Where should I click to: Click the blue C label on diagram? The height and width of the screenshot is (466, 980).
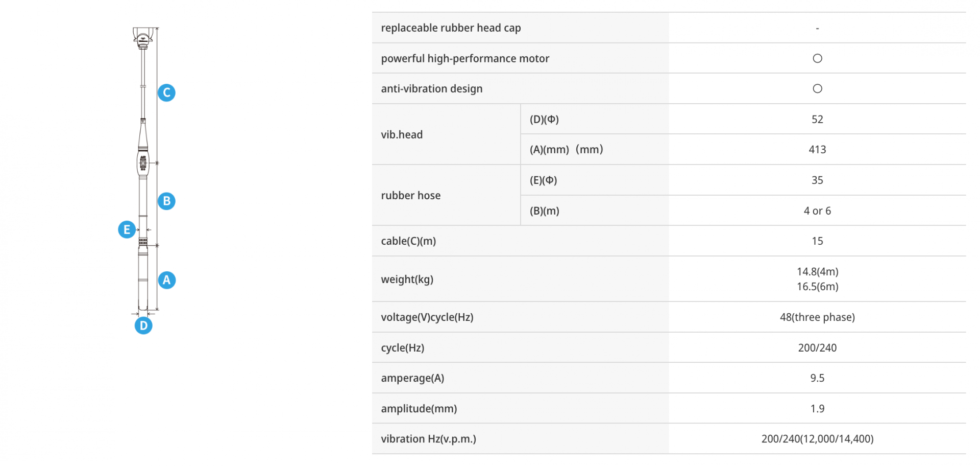pos(166,92)
